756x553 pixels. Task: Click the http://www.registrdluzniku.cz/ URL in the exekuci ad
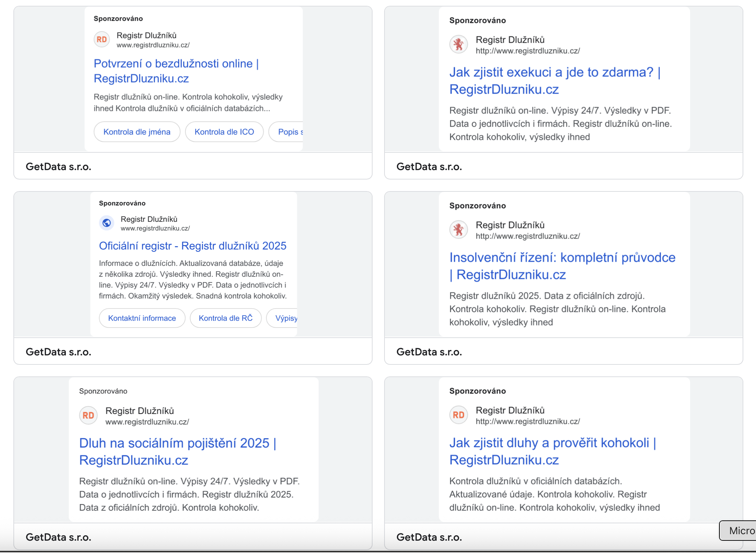(x=528, y=51)
